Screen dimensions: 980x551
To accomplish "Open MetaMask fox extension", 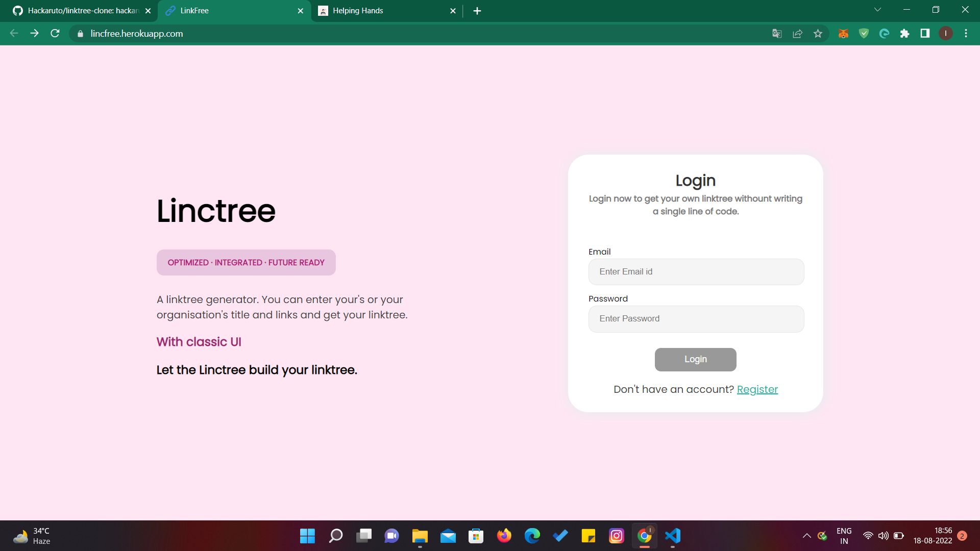I will pyautogui.click(x=843, y=34).
